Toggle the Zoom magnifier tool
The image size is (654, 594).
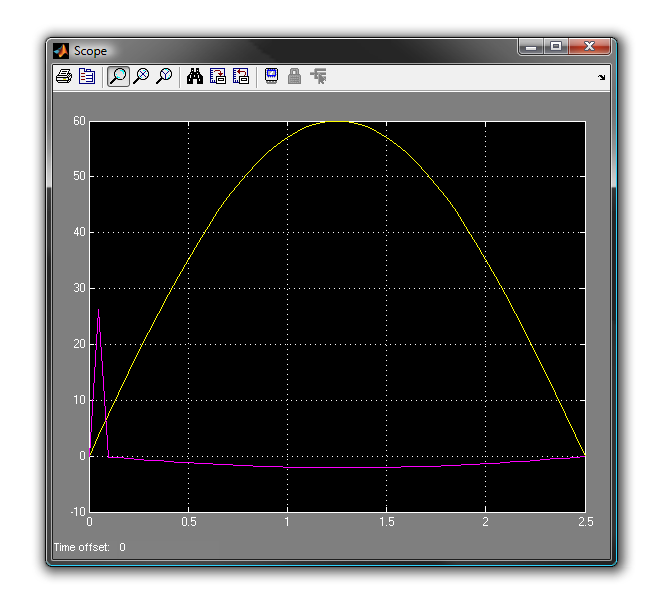coord(118,76)
